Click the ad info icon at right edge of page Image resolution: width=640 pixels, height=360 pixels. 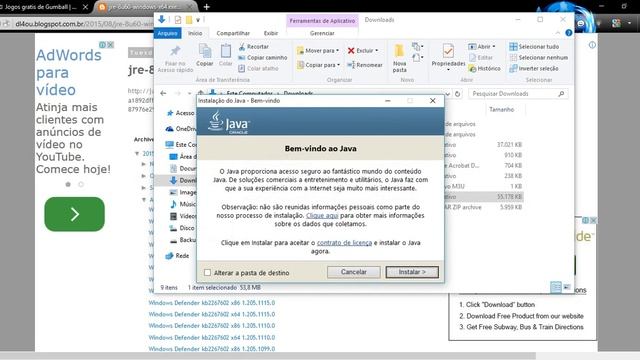[x=592, y=45]
